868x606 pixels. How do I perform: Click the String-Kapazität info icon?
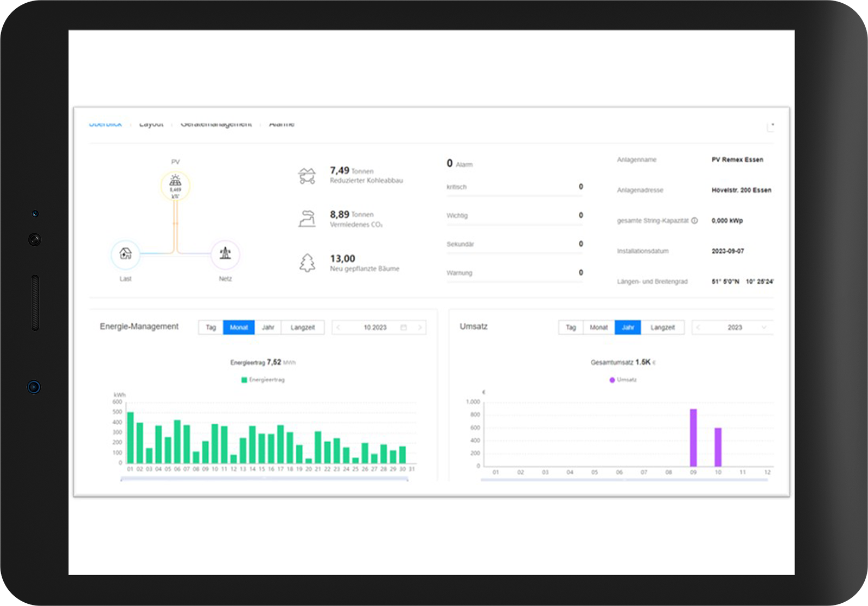click(x=694, y=221)
